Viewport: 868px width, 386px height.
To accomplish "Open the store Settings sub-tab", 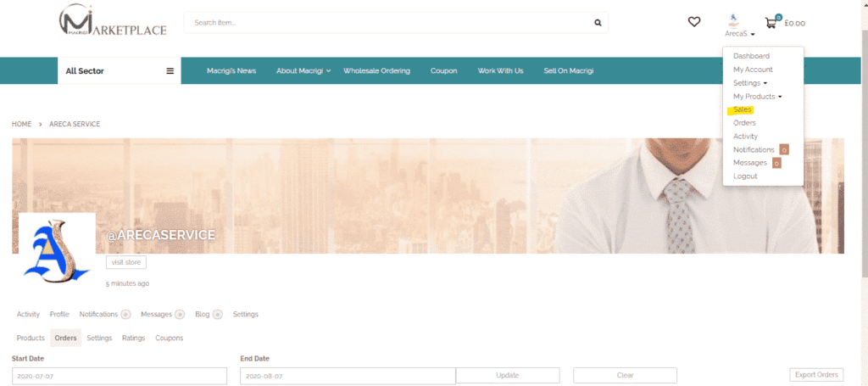I will pos(99,338).
